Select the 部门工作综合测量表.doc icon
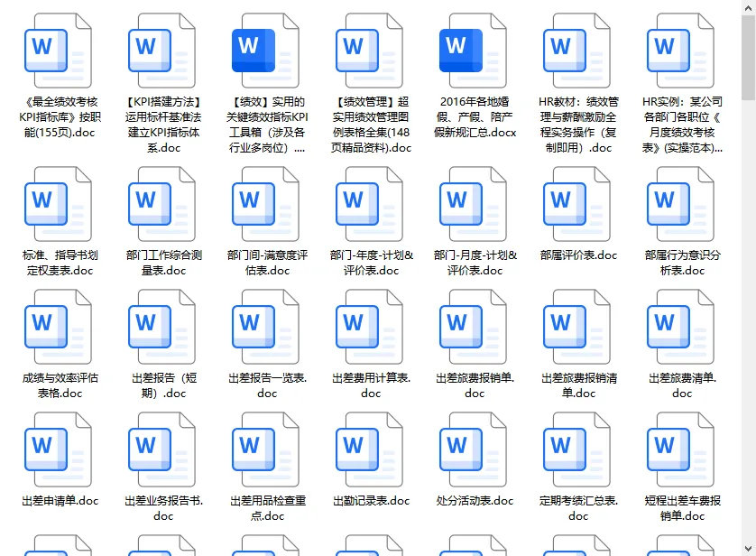 coord(162,204)
